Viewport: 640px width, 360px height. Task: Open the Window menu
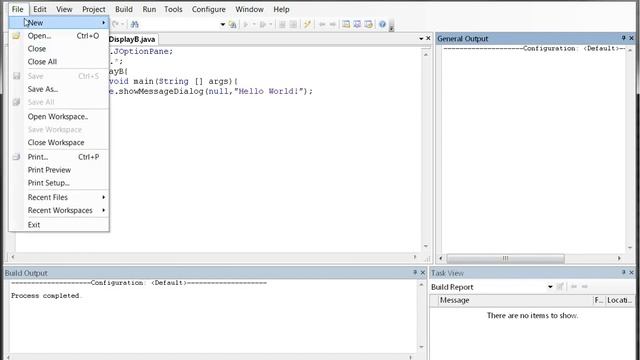[x=249, y=9]
